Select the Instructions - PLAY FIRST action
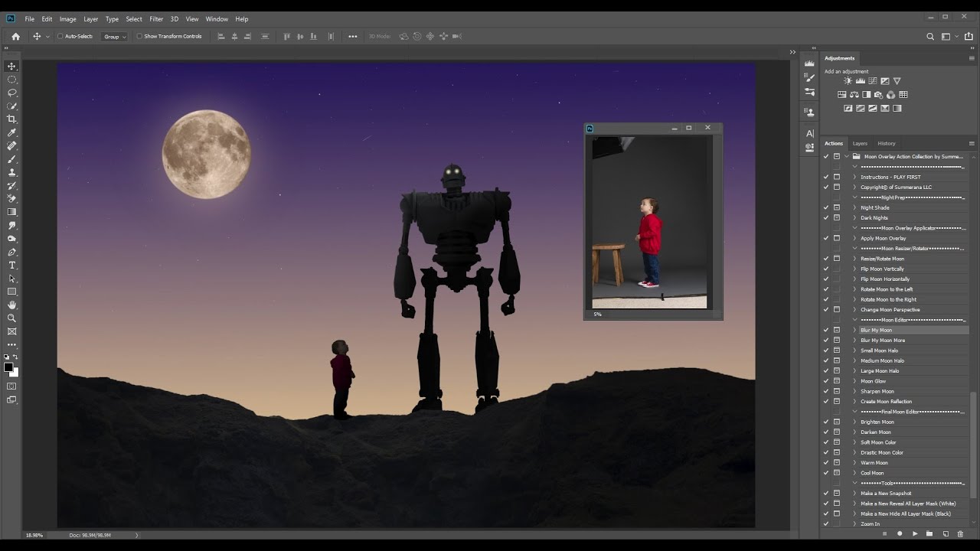The image size is (980, 551). point(890,177)
